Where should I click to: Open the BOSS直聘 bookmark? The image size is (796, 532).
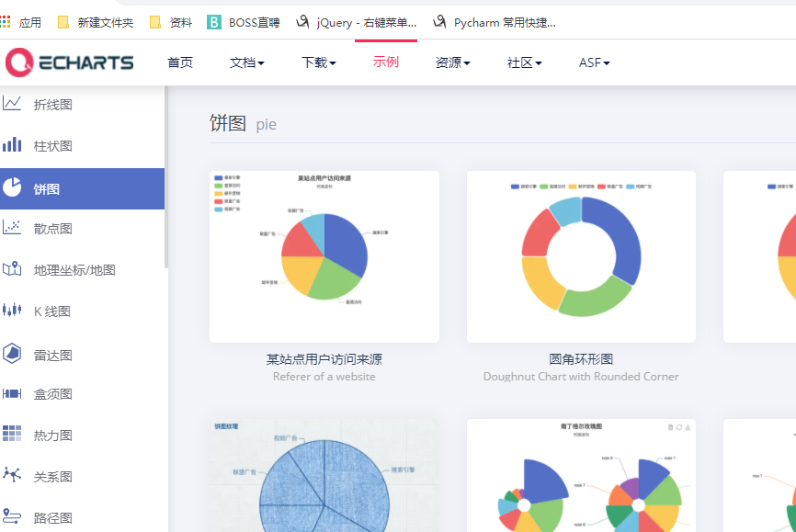pyautogui.click(x=244, y=22)
